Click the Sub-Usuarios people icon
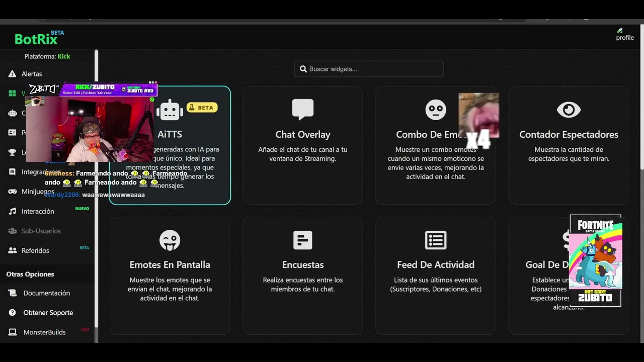The image size is (644, 362). tap(12, 231)
